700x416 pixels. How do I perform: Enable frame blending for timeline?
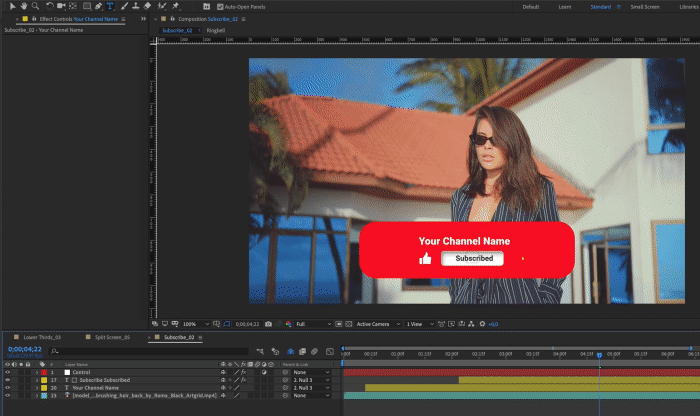click(302, 352)
